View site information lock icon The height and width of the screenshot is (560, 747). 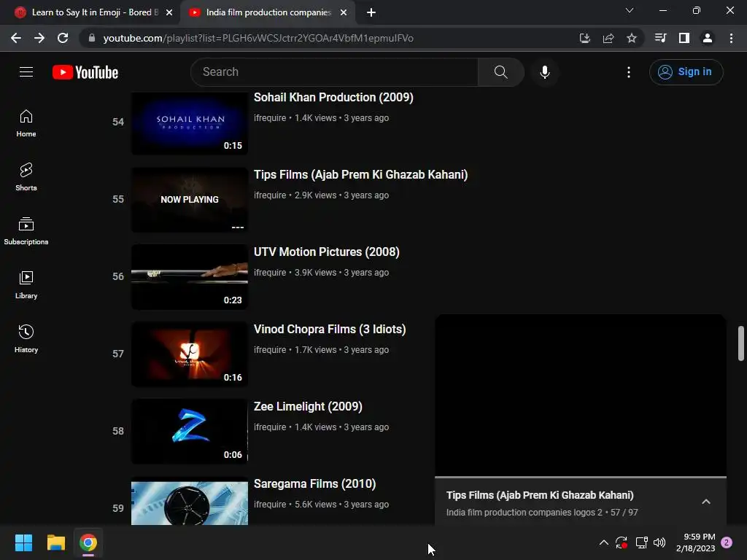[92, 38]
